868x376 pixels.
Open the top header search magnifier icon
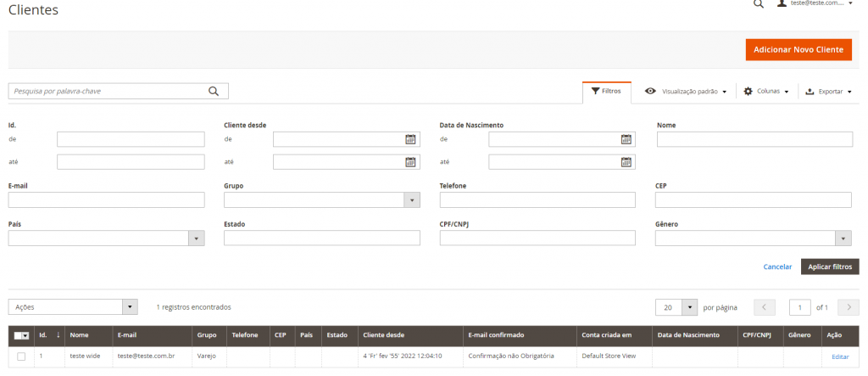(x=759, y=3)
